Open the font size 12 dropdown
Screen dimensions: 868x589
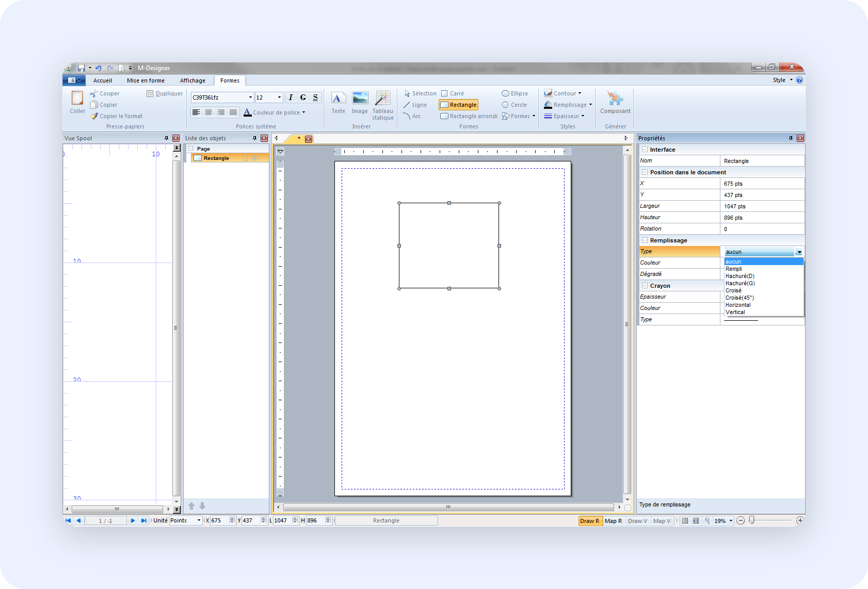tap(279, 97)
